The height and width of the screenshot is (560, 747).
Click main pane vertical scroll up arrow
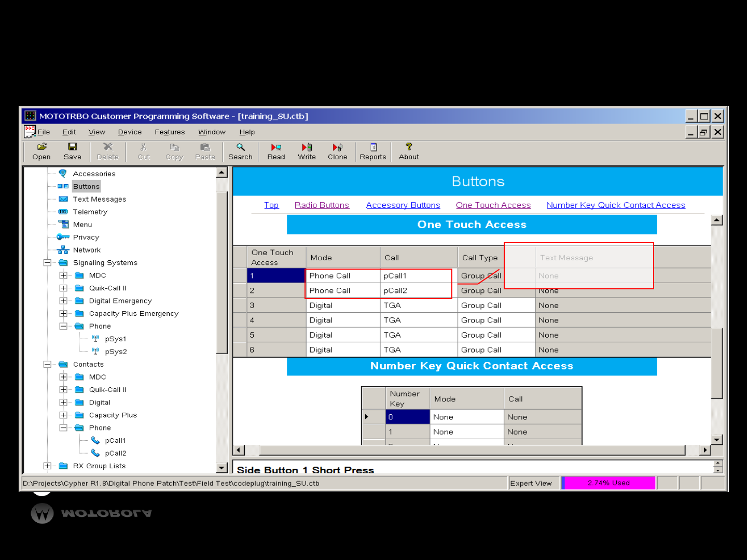pyautogui.click(x=717, y=220)
